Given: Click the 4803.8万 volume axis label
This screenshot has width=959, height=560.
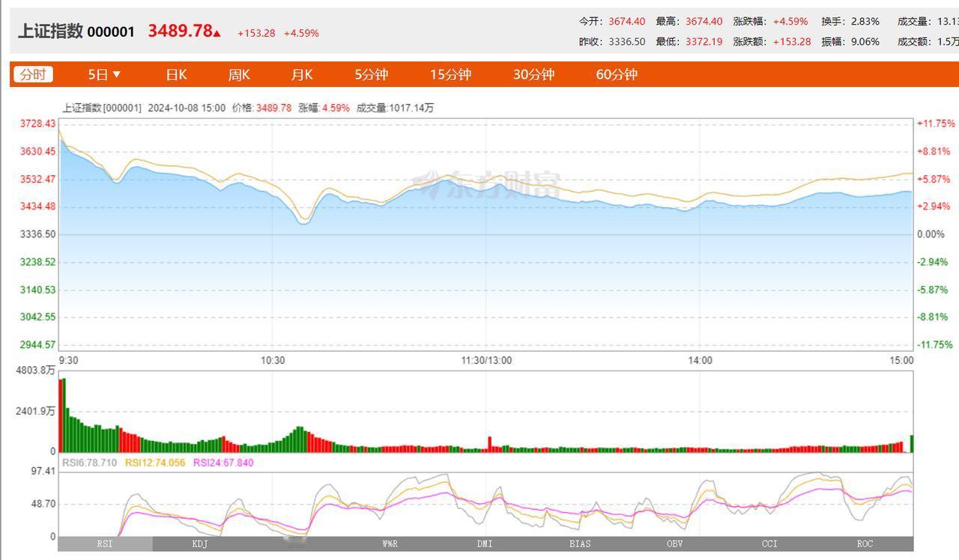Looking at the screenshot, I should coord(36,370).
